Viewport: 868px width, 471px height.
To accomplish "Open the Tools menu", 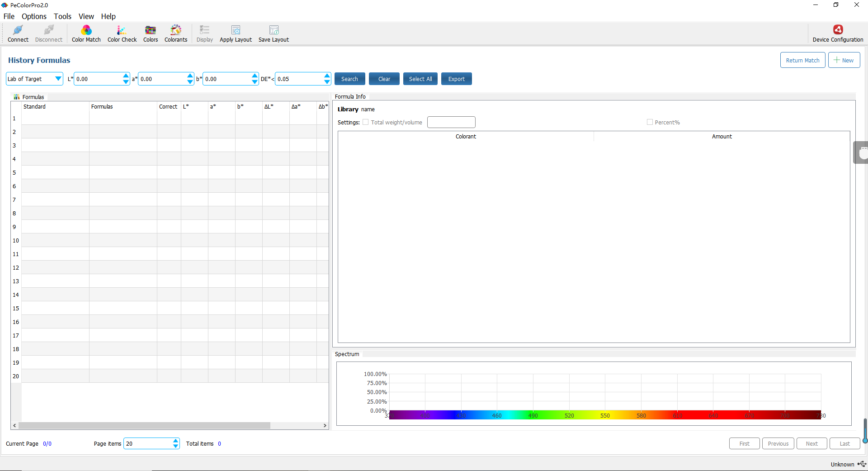I will (62, 16).
